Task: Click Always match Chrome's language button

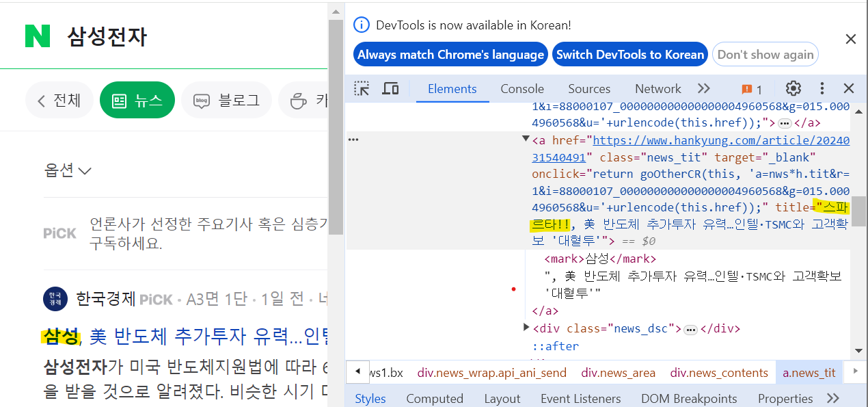Action: click(x=451, y=55)
